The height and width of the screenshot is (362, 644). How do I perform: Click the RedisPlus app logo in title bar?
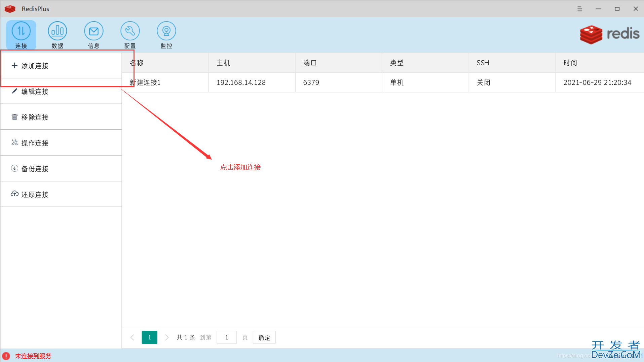[x=10, y=9]
